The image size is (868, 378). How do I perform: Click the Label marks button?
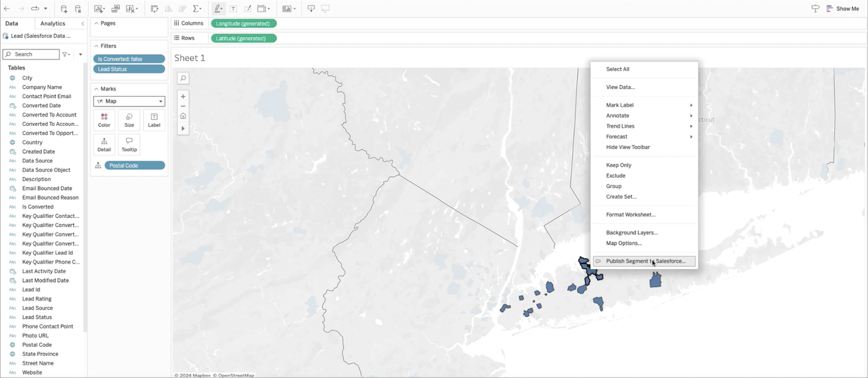click(x=154, y=120)
